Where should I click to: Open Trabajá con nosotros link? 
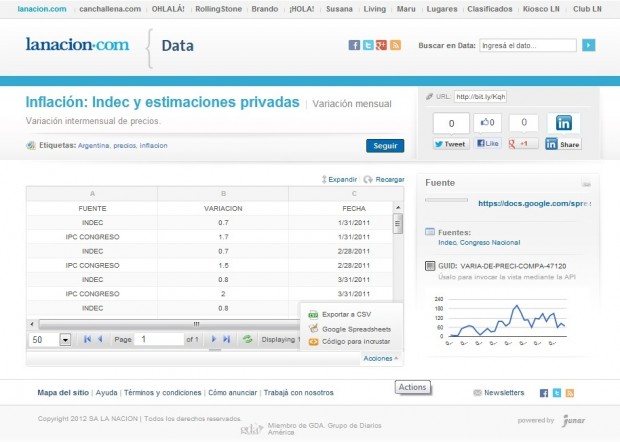pos(299,393)
